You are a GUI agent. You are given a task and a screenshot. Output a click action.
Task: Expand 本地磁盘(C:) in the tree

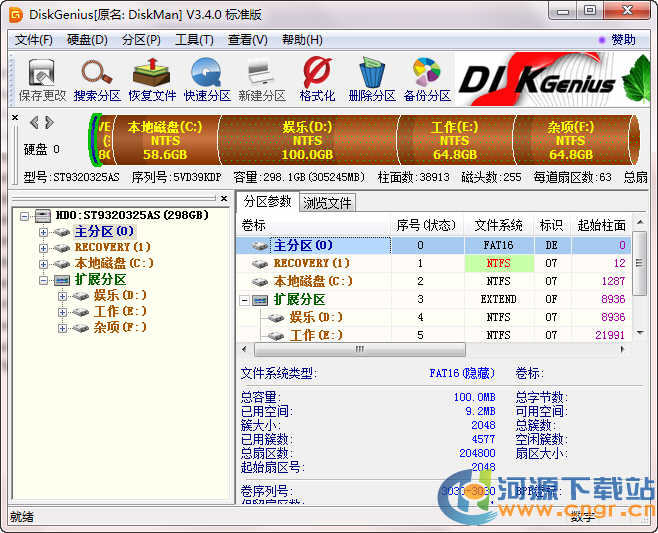(x=43, y=264)
